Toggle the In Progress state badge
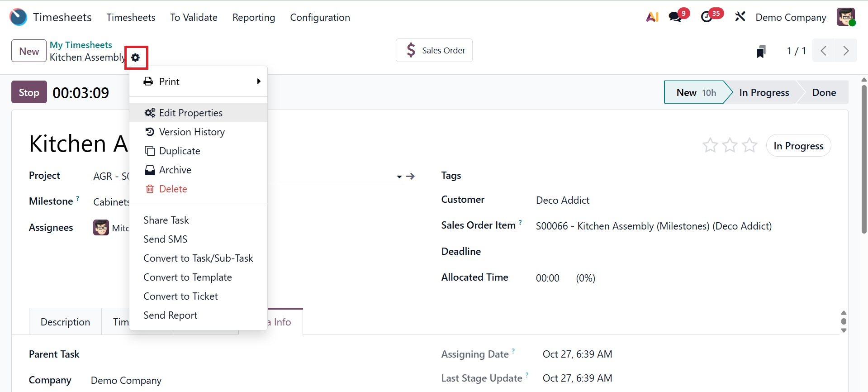Image resolution: width=868 pixels, height=392 pixels. [x=798, y=146]
